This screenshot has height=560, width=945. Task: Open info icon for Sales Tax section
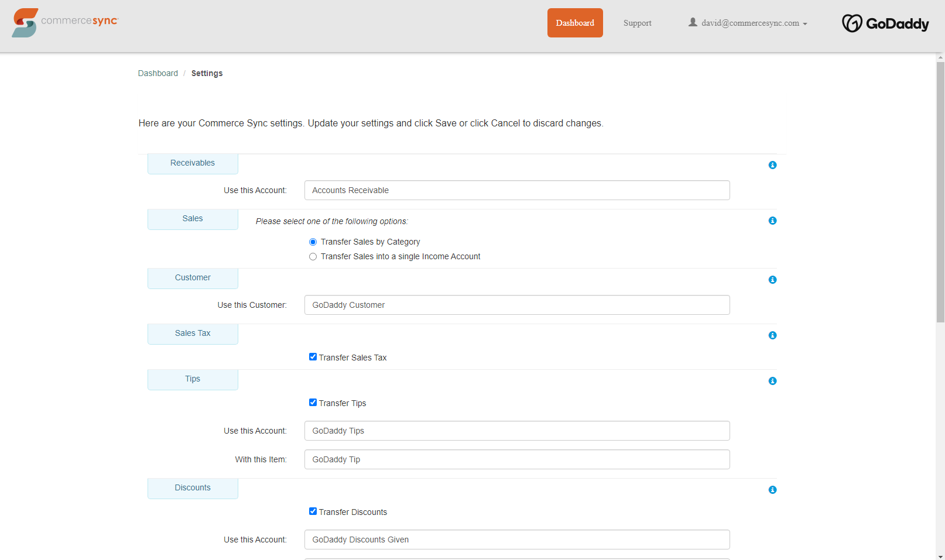coord(772,335)
